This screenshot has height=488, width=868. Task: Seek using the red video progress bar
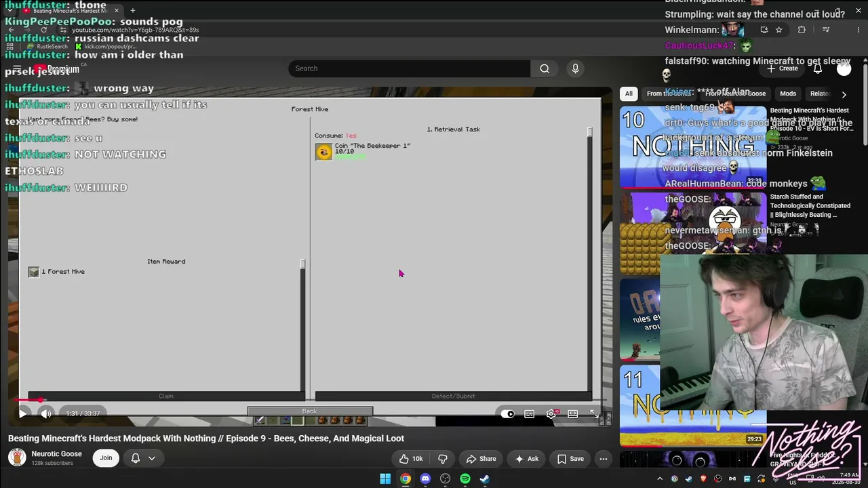pyautogui.click(x=309, y=400)
